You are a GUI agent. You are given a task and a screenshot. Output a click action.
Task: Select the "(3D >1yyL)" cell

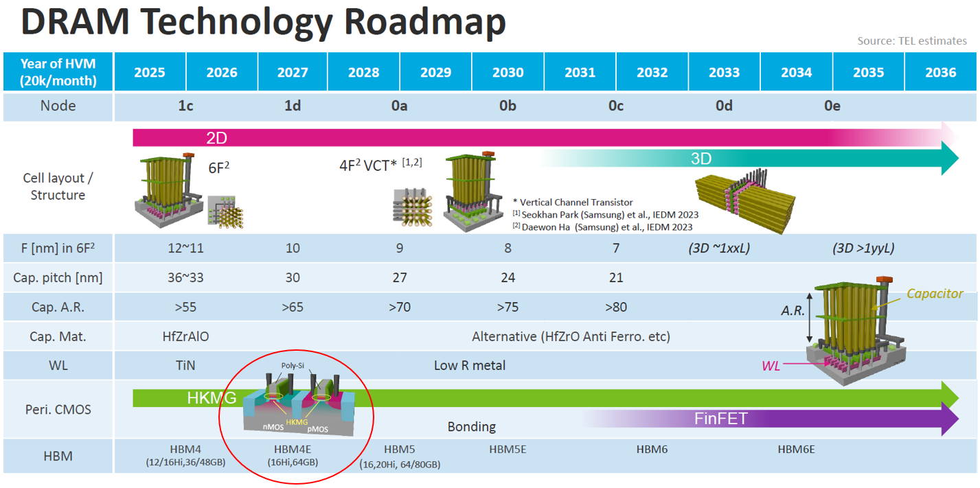(x=864, y=248)
